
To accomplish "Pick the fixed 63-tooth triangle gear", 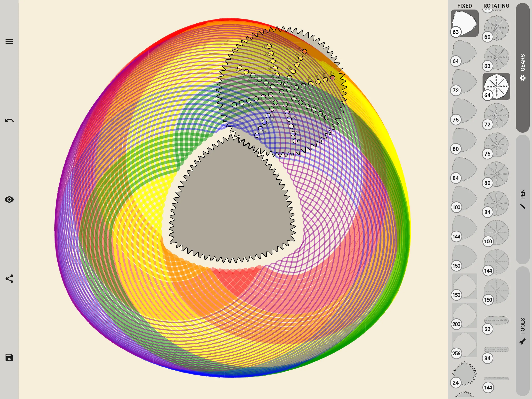I will point(464,23).
